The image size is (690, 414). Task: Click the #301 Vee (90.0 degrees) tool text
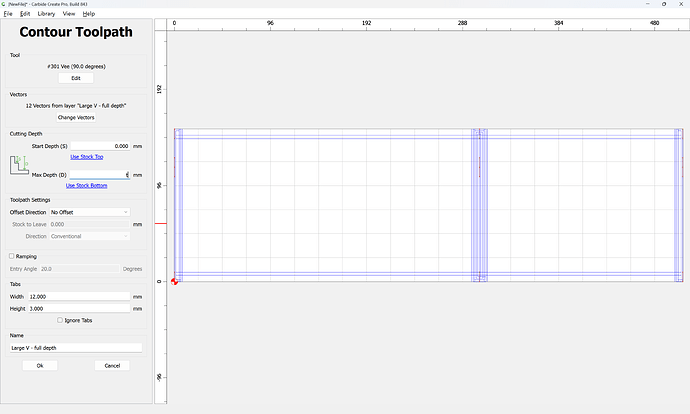point(76,66)
